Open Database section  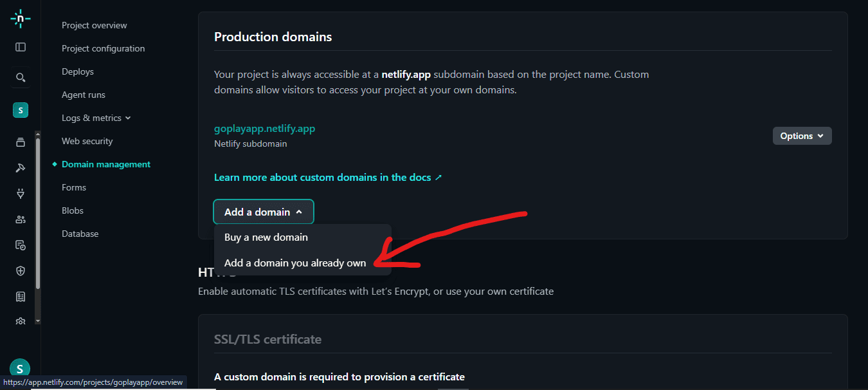[x=80, y=234]
